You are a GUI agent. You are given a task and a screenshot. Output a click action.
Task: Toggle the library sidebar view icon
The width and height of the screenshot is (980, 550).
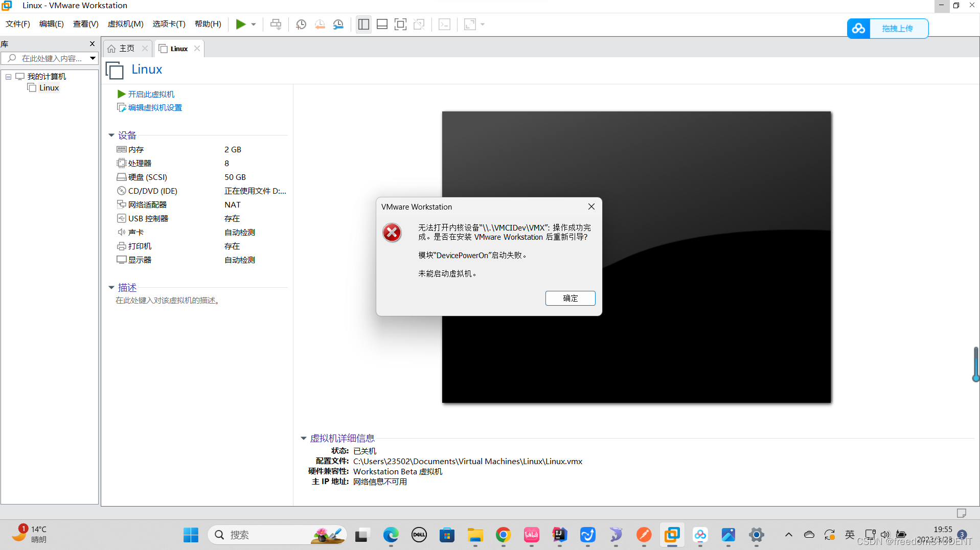(x=363, y=24)
